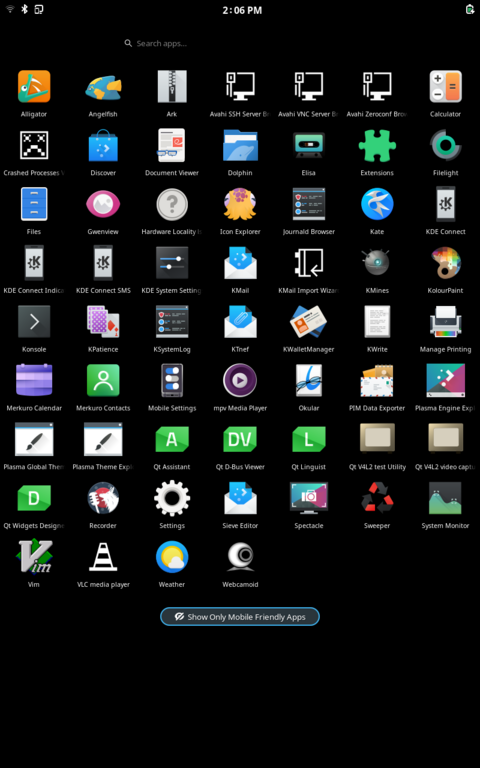Open Manage Printing

coord(446,322)
